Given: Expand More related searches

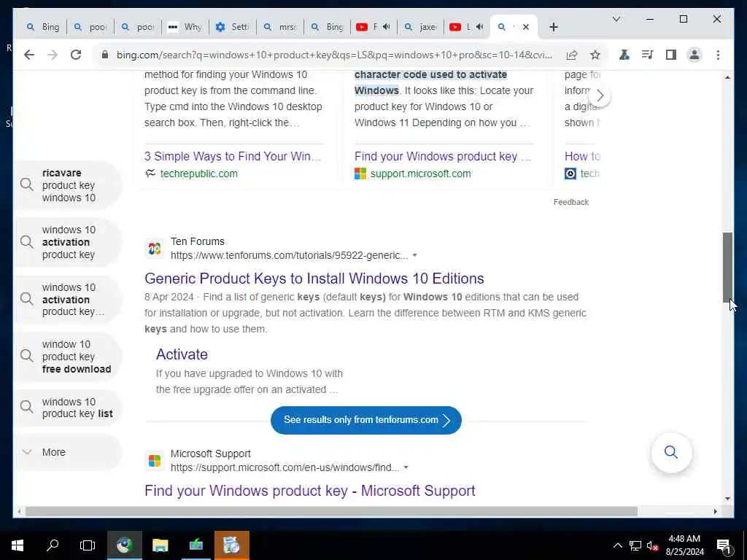Looking at the screenshot, I should 68,452.
